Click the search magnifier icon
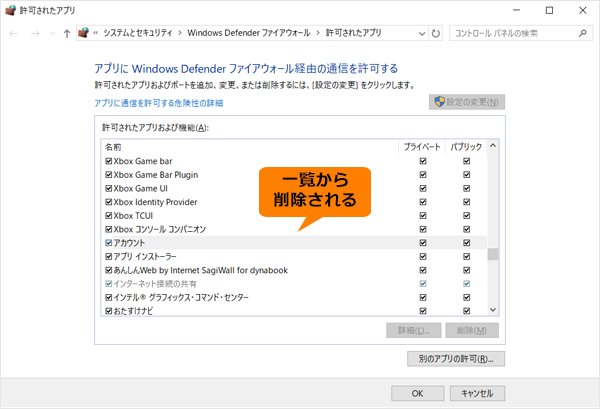Viewport: 600px width, 409px height. tap(582, 33)
